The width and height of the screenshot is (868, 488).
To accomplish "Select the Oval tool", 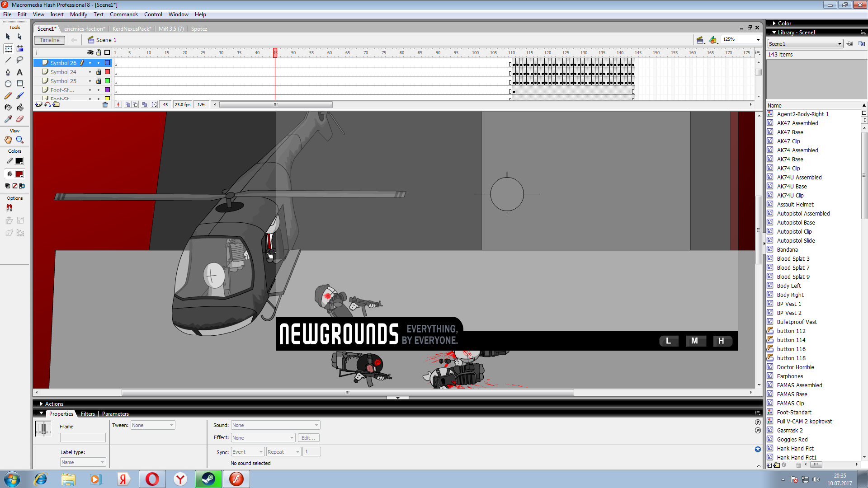I will click(x=8, y=84).
